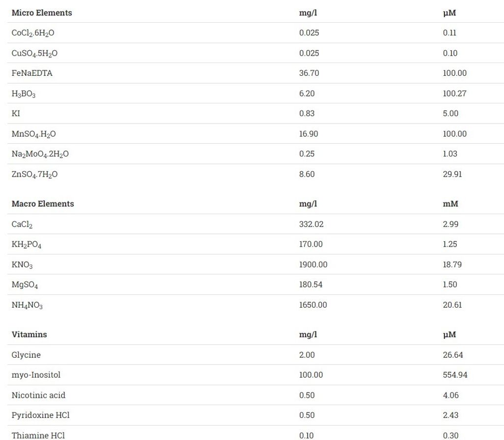The height and width of the screenshot is (440, 504).
Task: Select the 36.70 mg/l value
Action: 309,73
